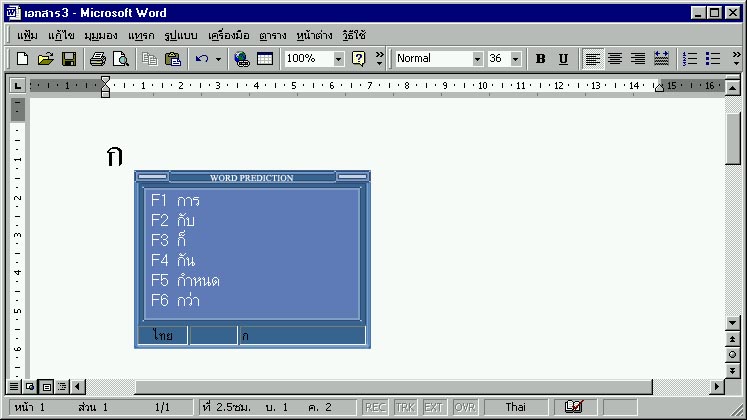Align text to the left
This screenshot has width=747, height=420.
tap(592, 59)
